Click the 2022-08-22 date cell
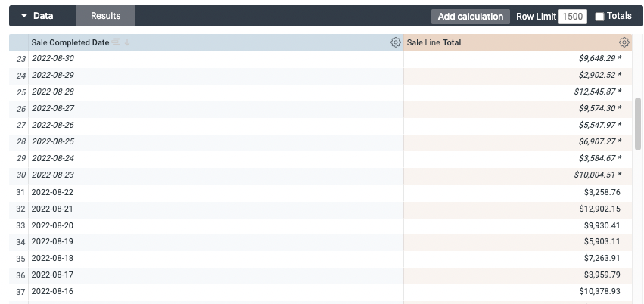Image resolution: width=644 pixels, height=304 pixels. tap(52, 192)
